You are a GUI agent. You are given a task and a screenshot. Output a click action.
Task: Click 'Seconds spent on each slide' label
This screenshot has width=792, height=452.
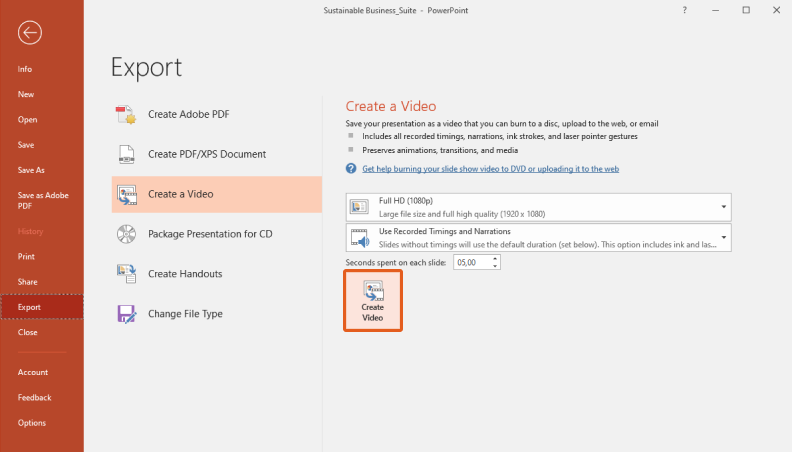tap(395, 263)
